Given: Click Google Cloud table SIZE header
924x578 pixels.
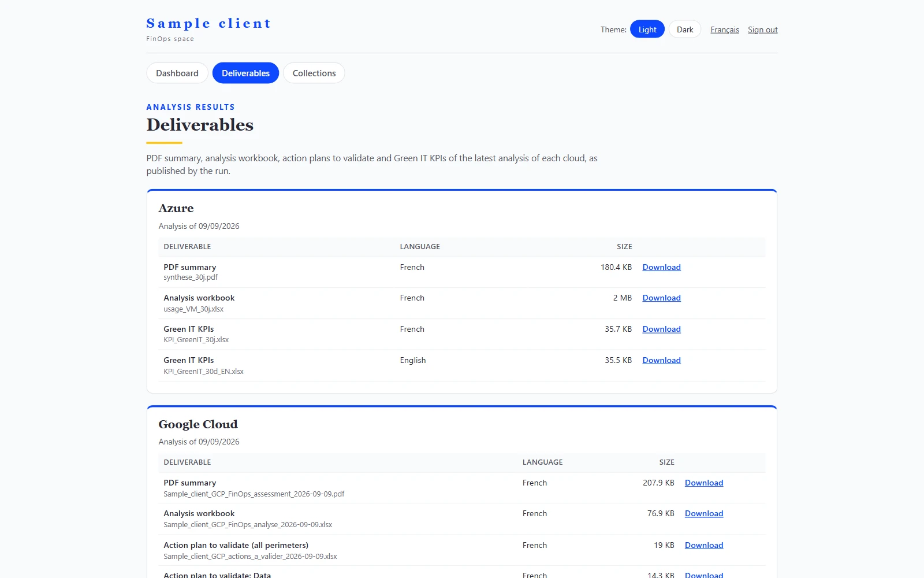Looking at the screenshot, I should [x=667, y=462].
